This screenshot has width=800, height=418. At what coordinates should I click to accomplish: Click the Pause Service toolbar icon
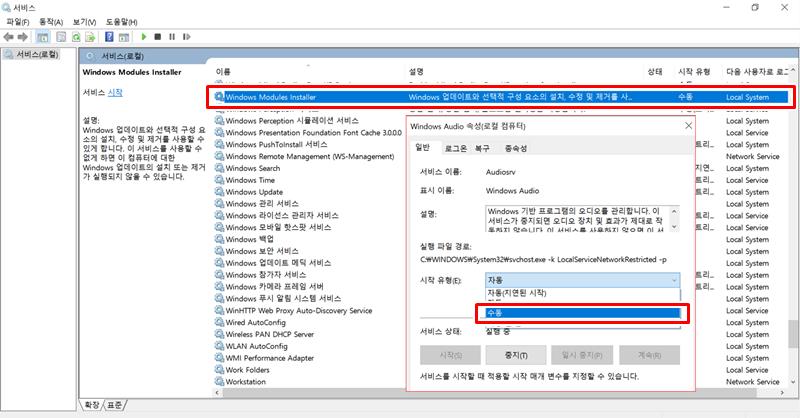pyautogui.click(x=172, y=37)
